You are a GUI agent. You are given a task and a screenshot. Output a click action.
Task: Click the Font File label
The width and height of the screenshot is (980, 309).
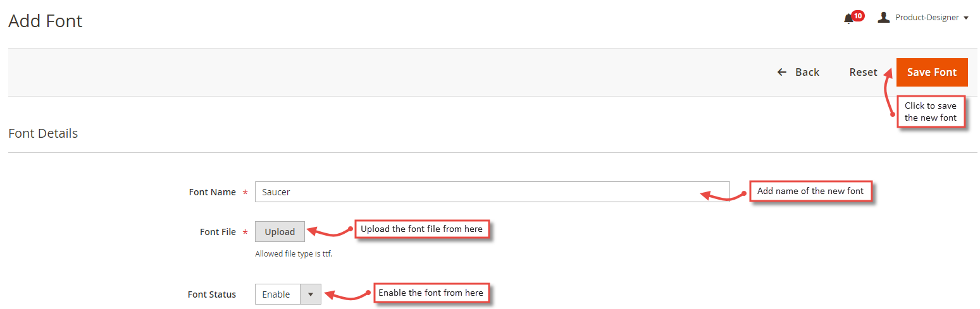click(x=218, y=232)
